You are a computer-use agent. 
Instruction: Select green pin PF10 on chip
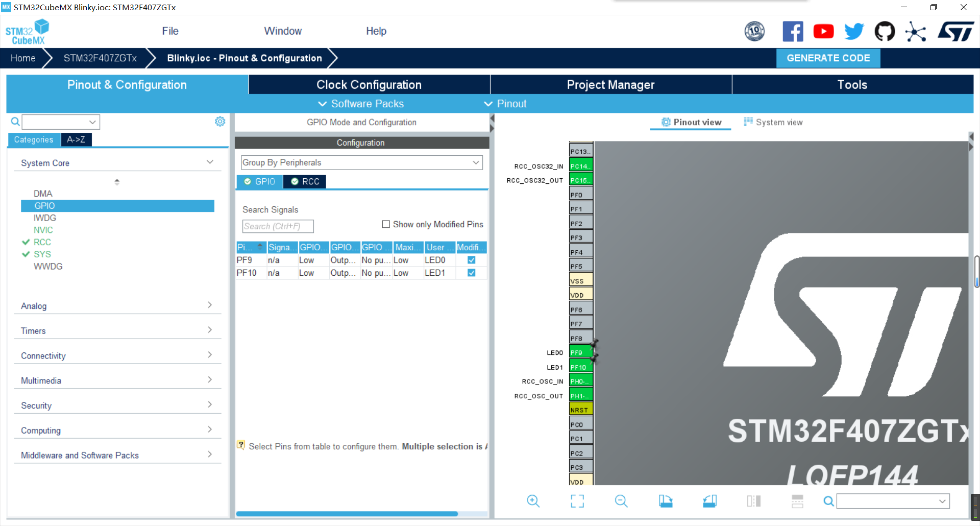[581, 367]
